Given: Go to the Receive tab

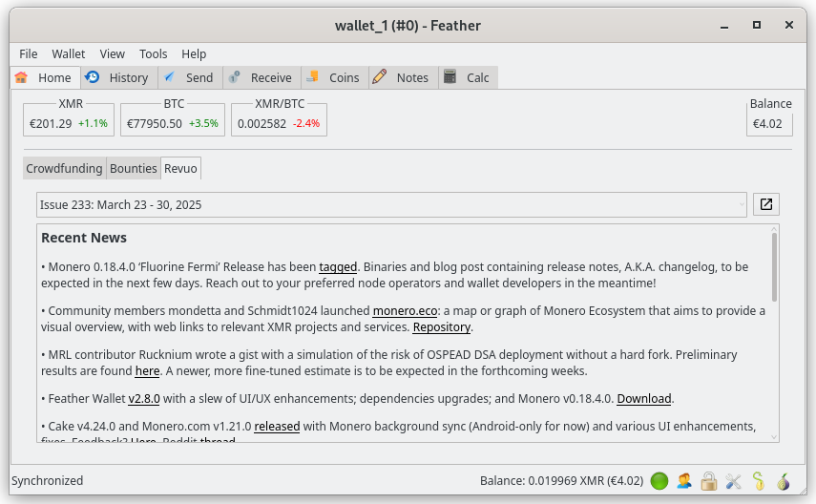Looking at the screenshot, I should pyautogui.click(x=262, y=77).
